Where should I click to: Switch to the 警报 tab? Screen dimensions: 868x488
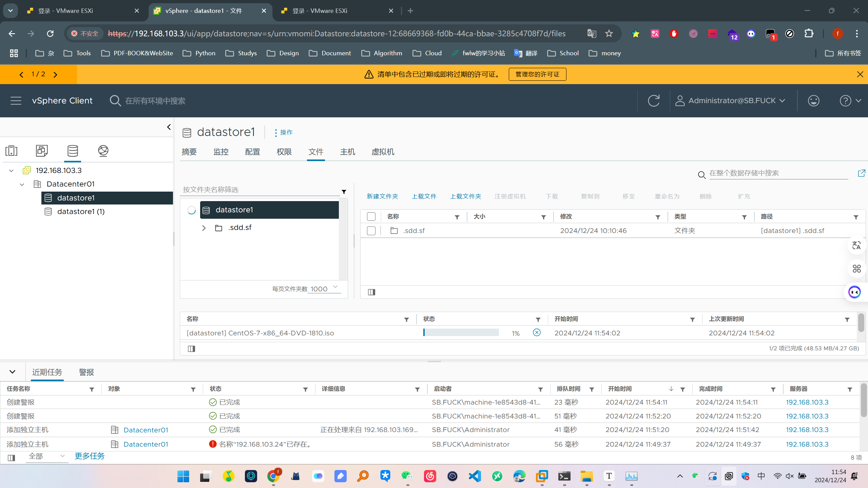tap(86, 372)
